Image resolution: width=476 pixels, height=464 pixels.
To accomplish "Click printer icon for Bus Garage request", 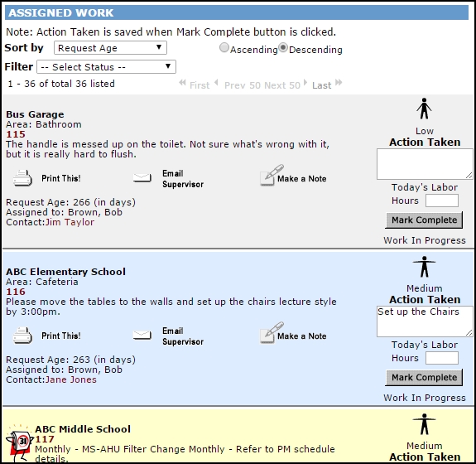I will click(22, 178).
